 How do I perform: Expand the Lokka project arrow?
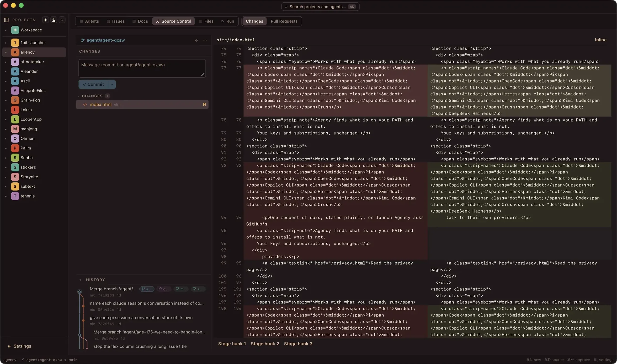click(x=6, y=110)
